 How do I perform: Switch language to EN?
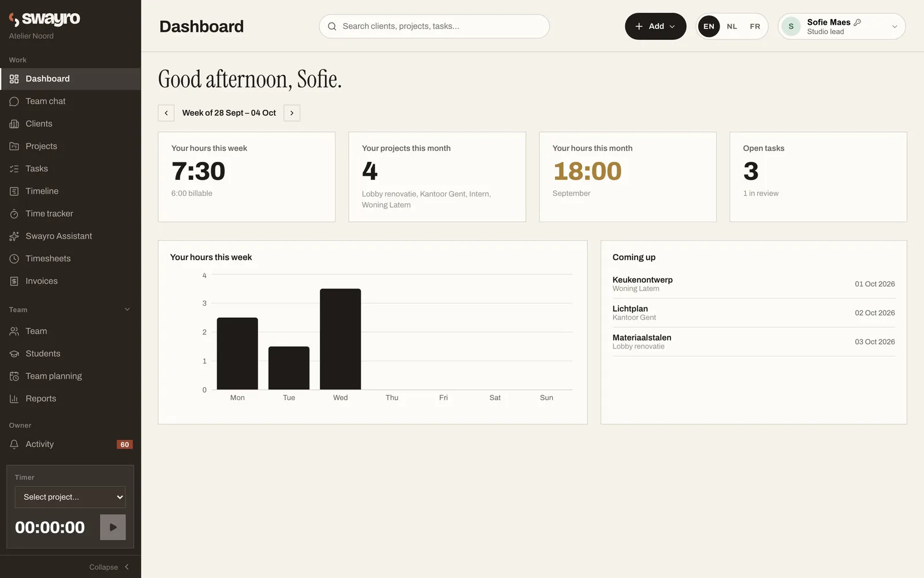(x=709, y=27)
